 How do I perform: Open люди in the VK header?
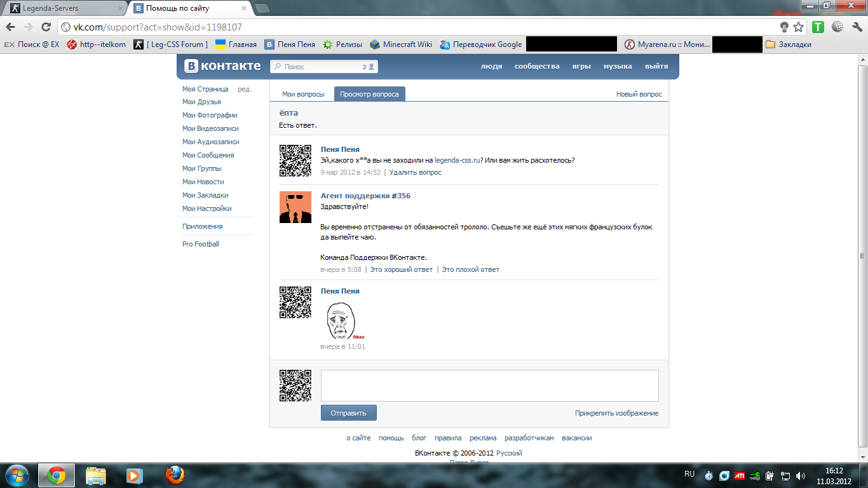(491, 66)
